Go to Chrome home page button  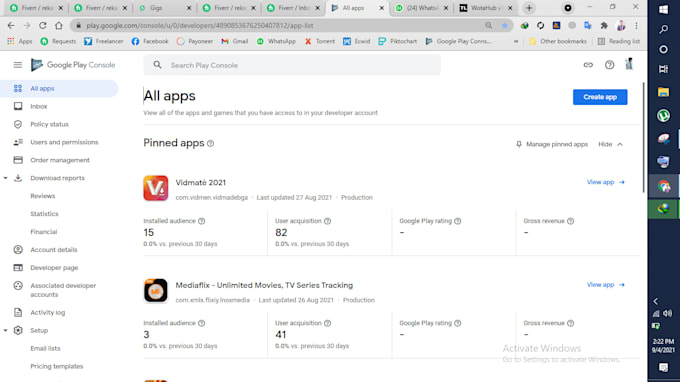[59, 26]
